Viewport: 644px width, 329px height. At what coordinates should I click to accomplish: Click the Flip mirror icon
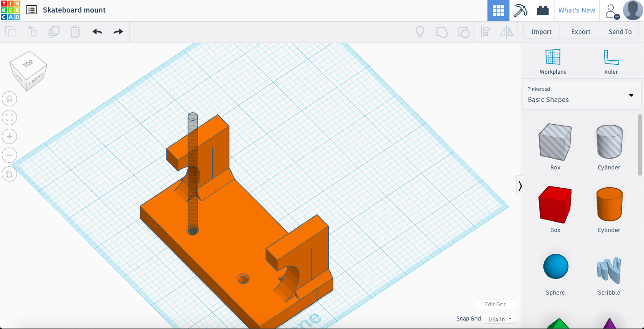(507, 32)
